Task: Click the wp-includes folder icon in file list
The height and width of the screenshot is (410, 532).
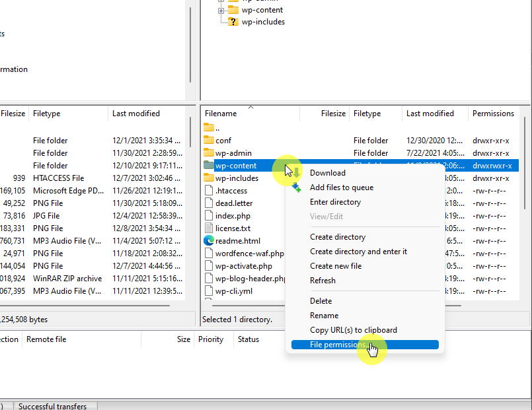Action: [209, 178]
